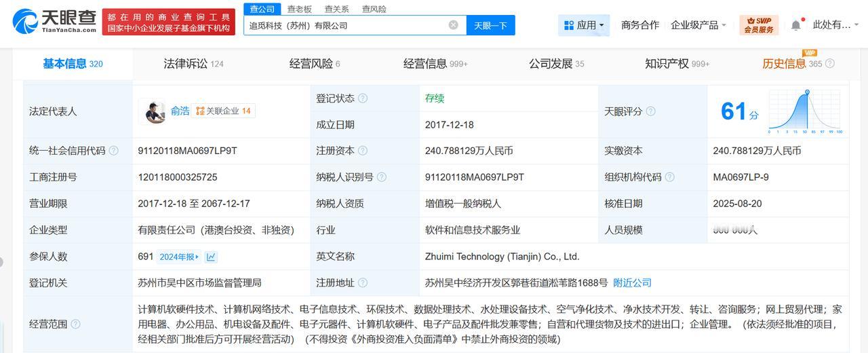The height and width of the screenshot is (353, 868).
Task: Show help icon beside 天眼评分
Action: click(x=651, y=111)
